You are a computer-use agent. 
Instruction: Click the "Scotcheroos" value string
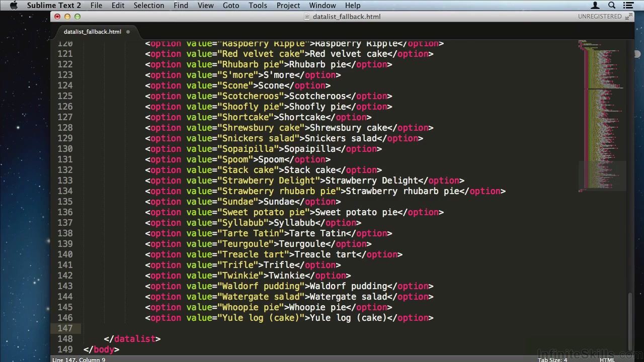251,96
